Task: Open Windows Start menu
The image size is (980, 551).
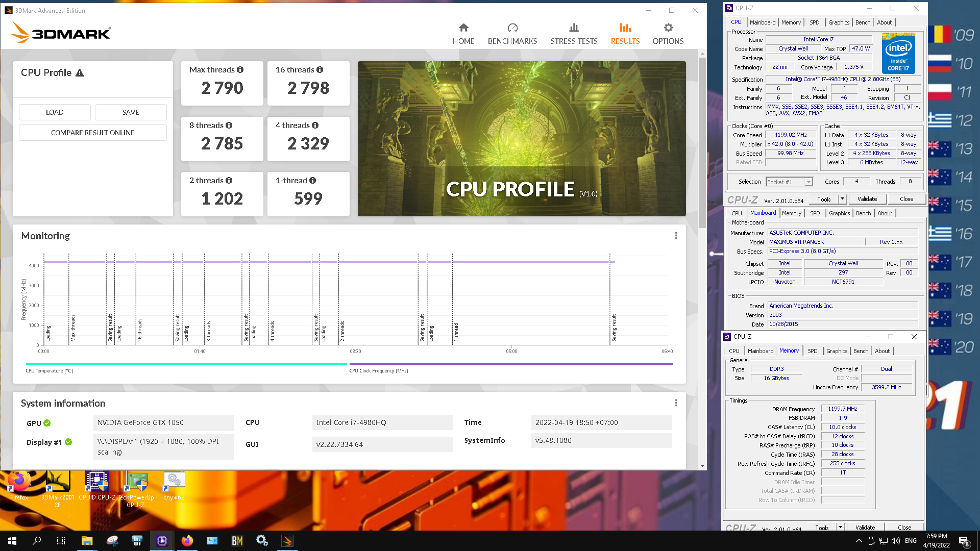Action: pos(12,541)
